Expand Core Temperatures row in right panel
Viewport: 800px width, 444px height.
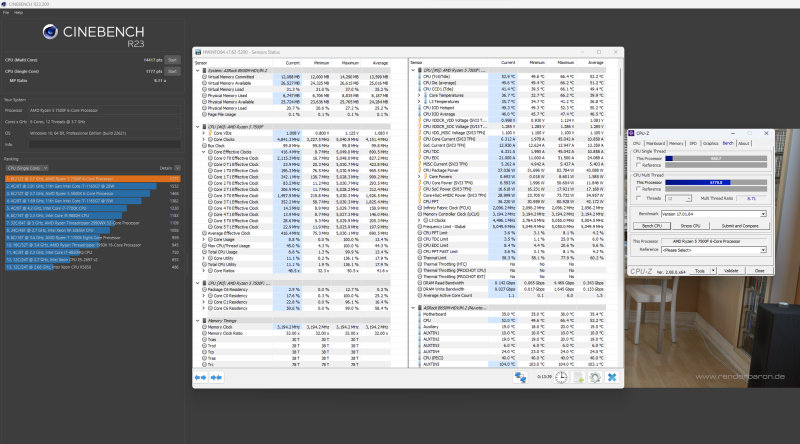pyautogui.click(x=419, y=95)
